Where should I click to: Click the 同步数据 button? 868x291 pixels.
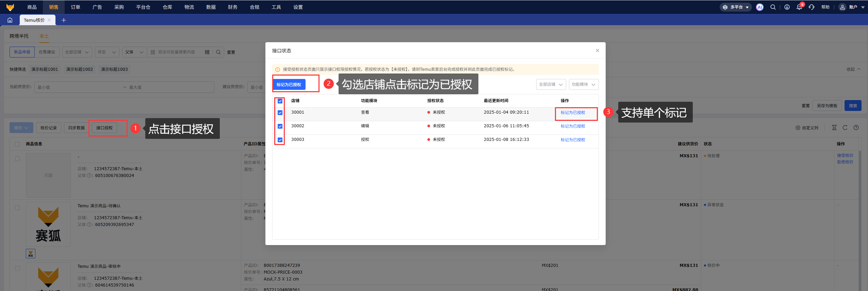coord(77,128)
